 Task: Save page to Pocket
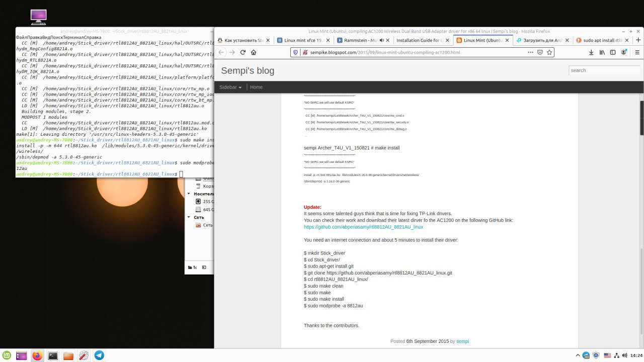540,52
